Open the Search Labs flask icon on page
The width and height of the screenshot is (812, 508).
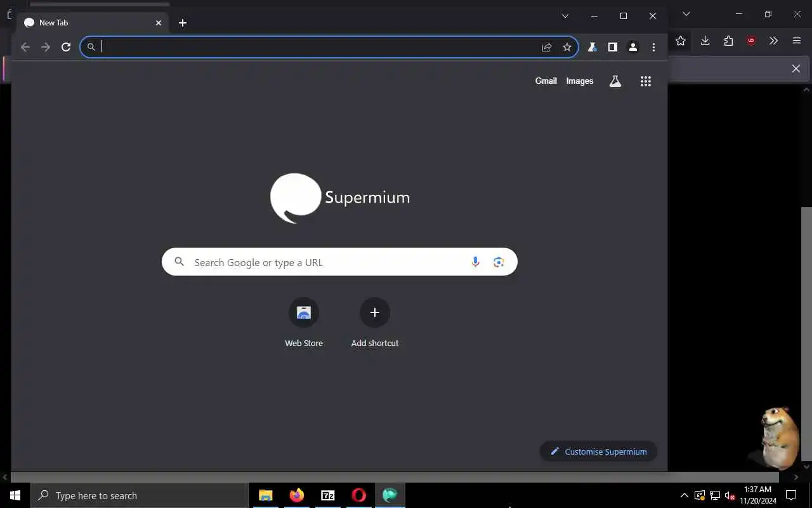[615, 81]
